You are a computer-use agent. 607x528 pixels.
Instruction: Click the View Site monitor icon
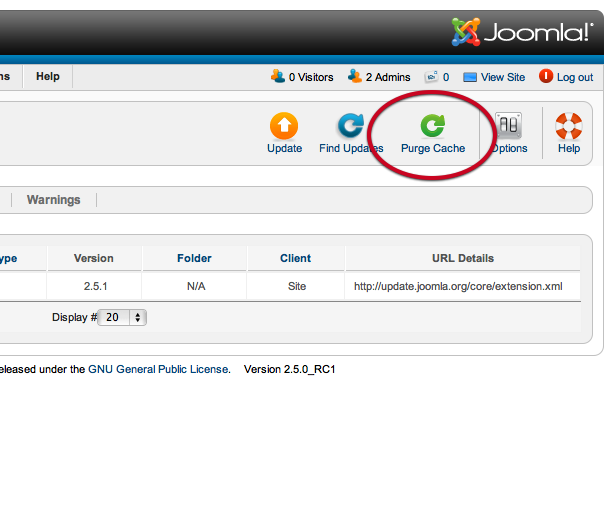[x=470, y=77]
